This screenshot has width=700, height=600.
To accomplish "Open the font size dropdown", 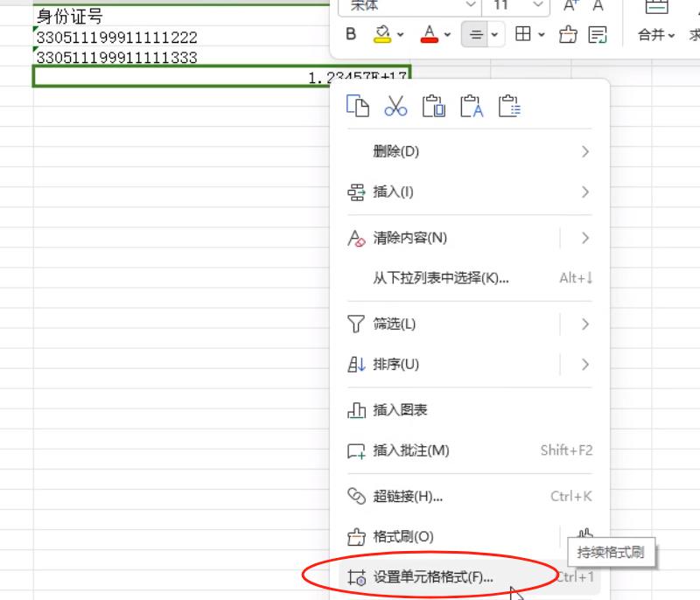I will [x=538, y=5].
